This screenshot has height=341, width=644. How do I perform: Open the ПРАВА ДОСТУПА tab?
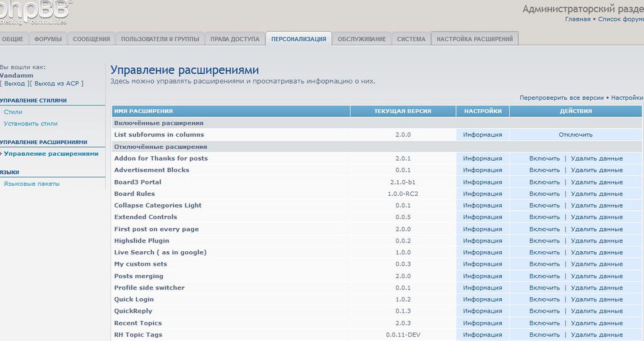click(235, 39)
